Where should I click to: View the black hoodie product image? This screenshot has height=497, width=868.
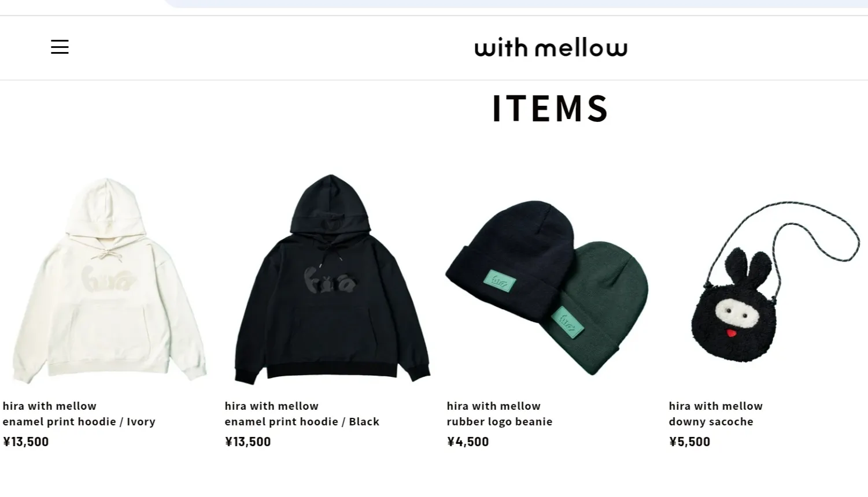point(332,277)
